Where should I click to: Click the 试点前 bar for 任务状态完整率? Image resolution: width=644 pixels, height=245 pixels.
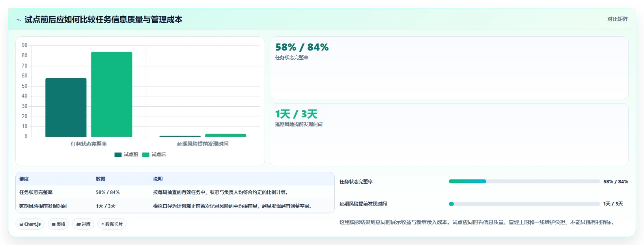[x=66, y=107]
